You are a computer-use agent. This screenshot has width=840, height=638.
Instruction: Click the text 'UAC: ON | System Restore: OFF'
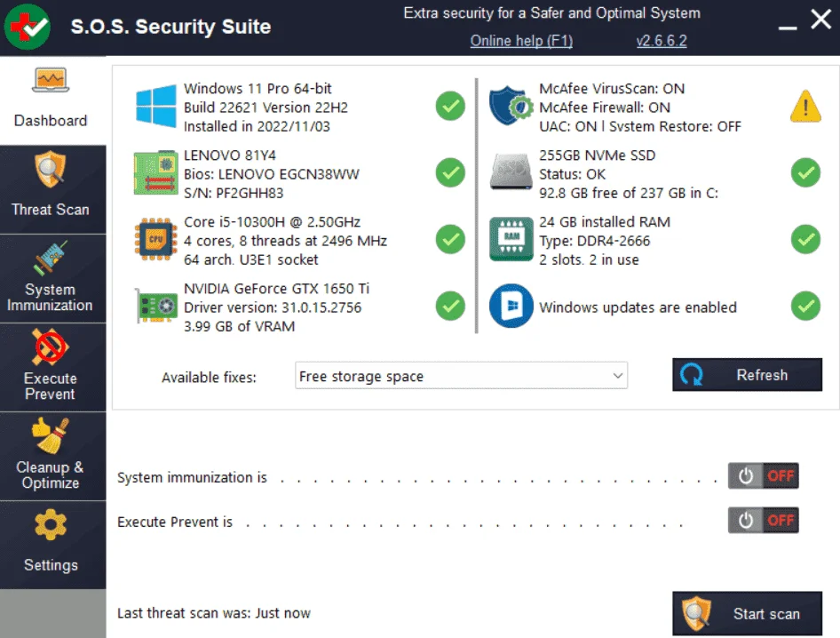[x=639, y=126]
